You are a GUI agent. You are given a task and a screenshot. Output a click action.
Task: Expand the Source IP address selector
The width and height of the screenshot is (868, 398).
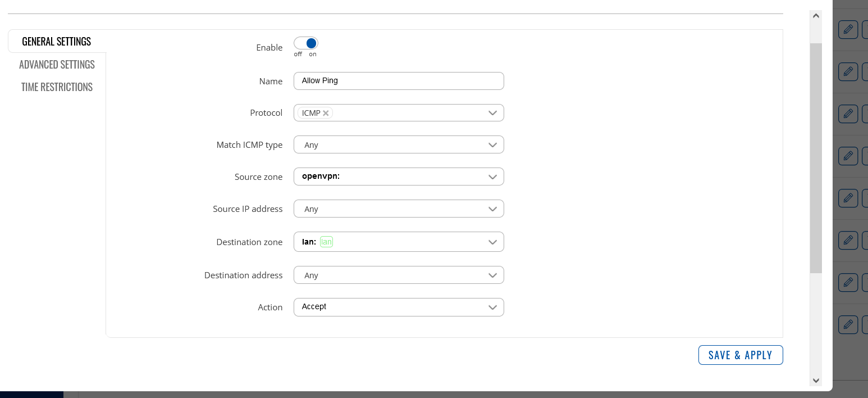point(399,209)
